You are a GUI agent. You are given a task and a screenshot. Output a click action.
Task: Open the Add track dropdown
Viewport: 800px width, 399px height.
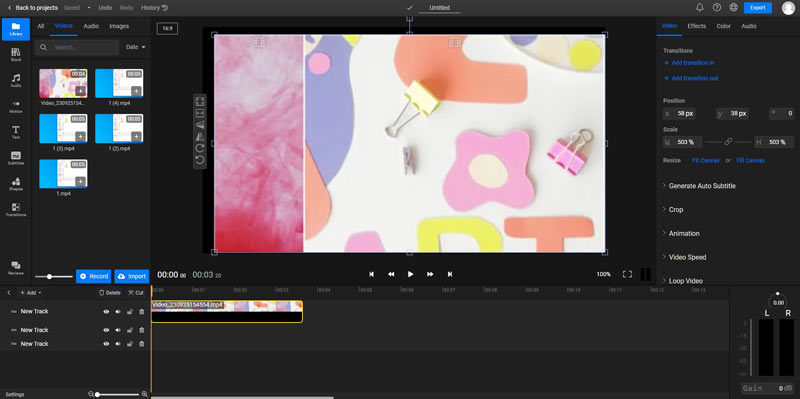tap(31, 293)
